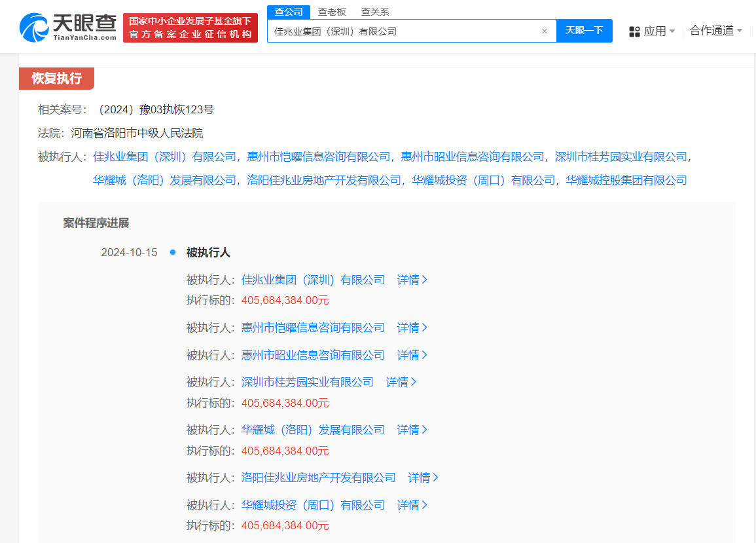
Task: Click the 恢复执行 red label
Action: coord(56,79)
